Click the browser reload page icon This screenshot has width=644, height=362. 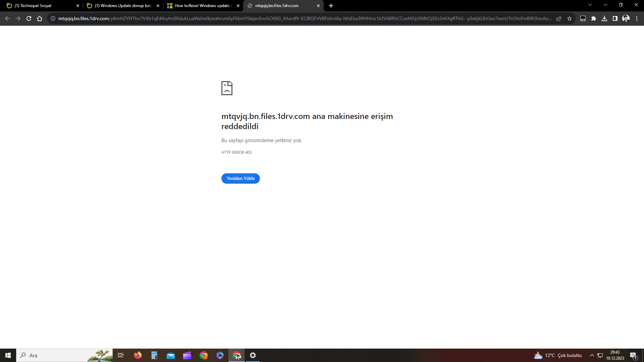[29, 18]
